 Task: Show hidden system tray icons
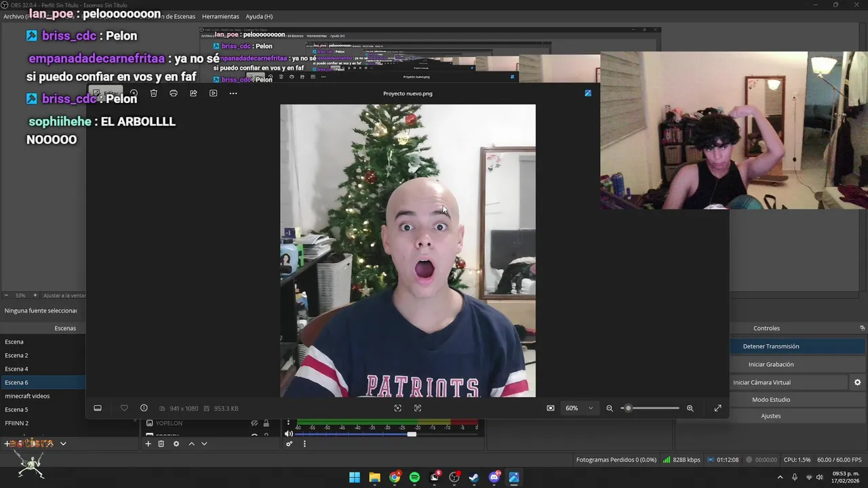pyautogui.click(x=780, y=477)
